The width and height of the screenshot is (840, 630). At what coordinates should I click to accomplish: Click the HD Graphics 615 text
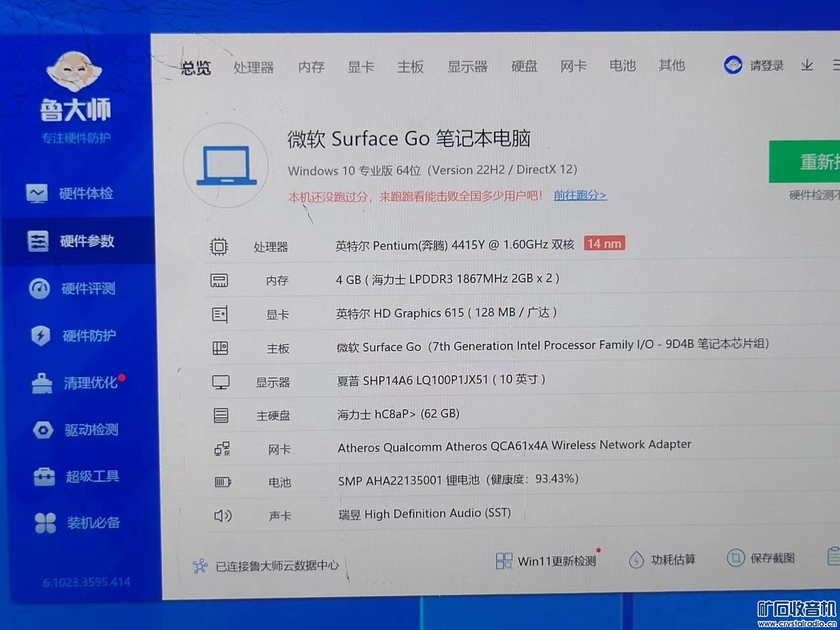447,313
